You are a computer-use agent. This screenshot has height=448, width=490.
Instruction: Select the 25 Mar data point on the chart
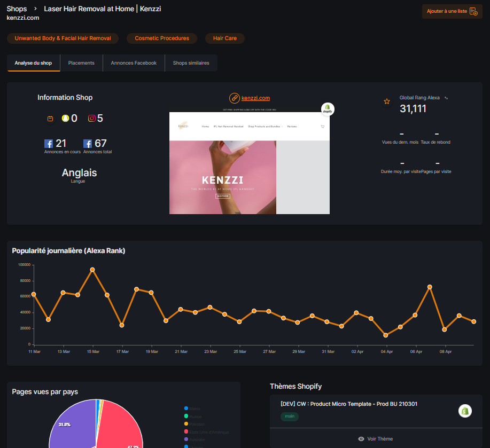pyautogui.click(x=239, y=322)
